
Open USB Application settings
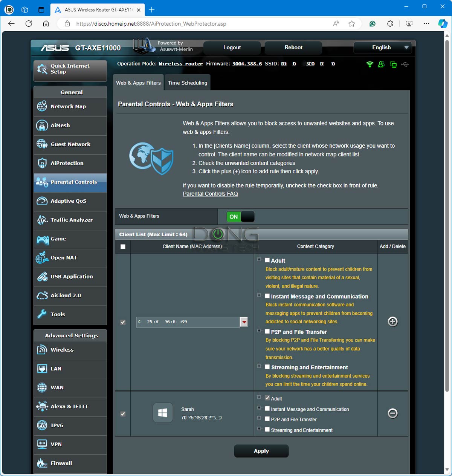tap(70, 277)
